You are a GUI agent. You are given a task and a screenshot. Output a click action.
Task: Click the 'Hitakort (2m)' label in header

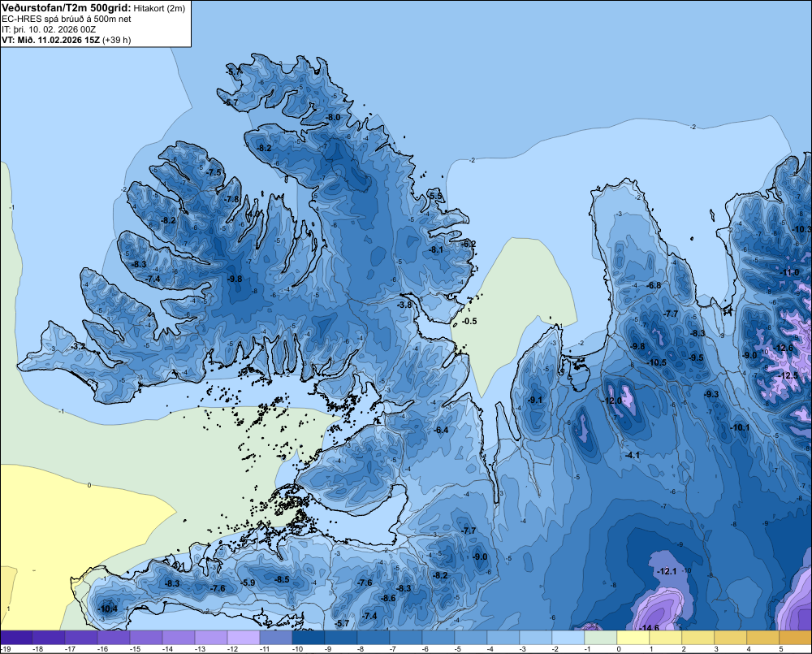tap(158, 8)
